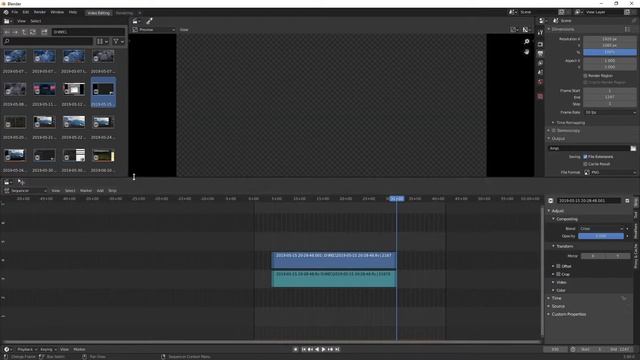Image resolution: width=640 pixels, height=360 pixels.
Task: Toggle Mirror Y button
Action: [618, 256]
